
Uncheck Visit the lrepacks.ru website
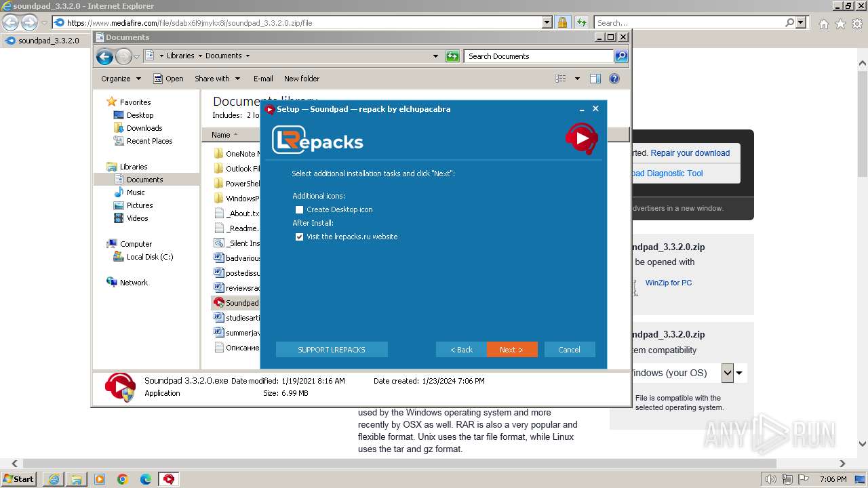(x=299, y=237)
